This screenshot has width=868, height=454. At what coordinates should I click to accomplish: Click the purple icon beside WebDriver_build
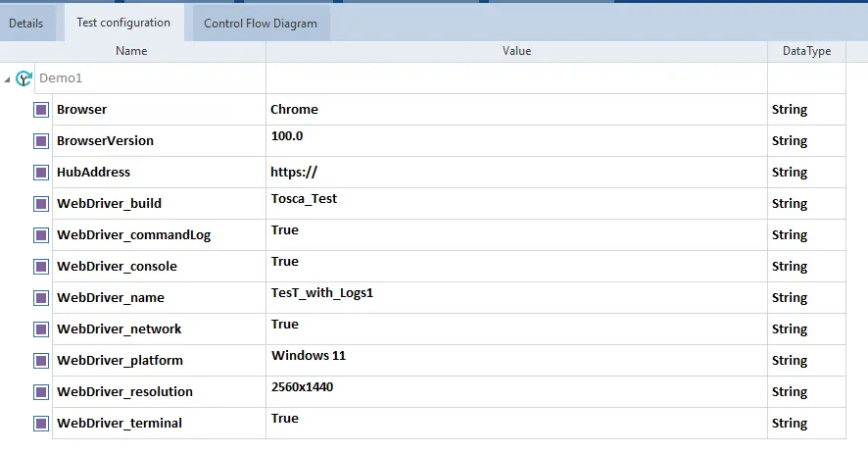click(x=41, y=204)
